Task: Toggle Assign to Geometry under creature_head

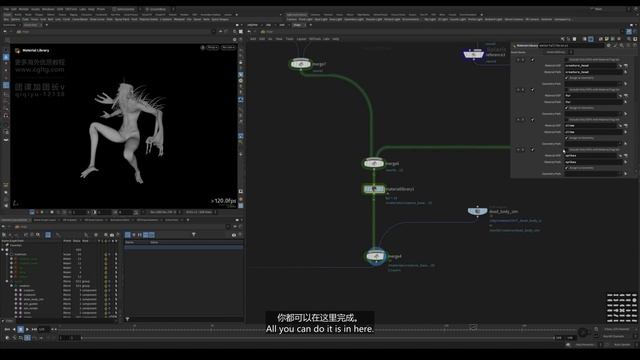Action: (567, 78)
